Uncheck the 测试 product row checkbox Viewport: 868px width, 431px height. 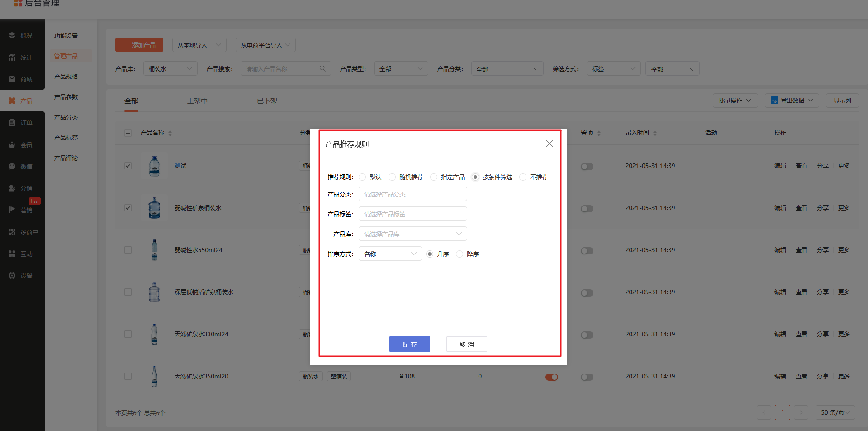tap(128, 166)
